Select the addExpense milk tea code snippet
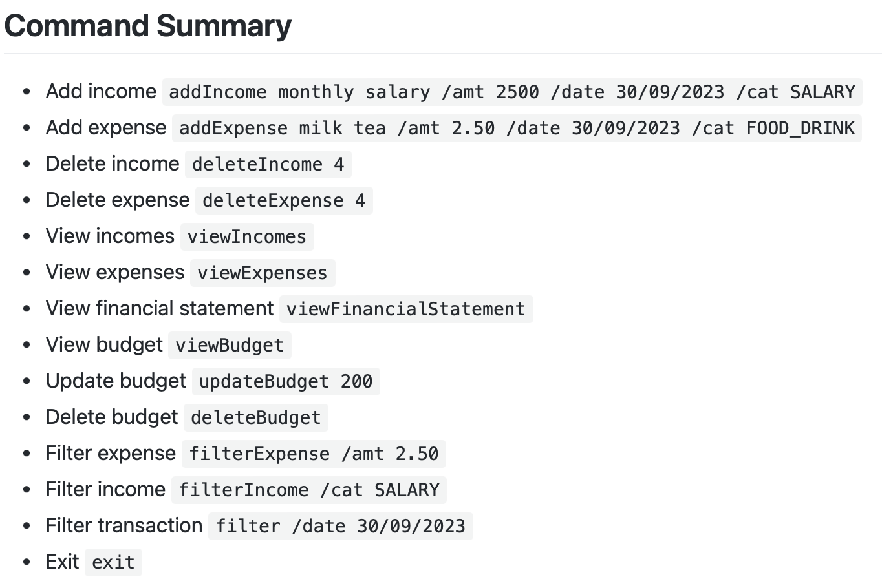Viewport: 882px width, 588px height. (x=517, y=128)
